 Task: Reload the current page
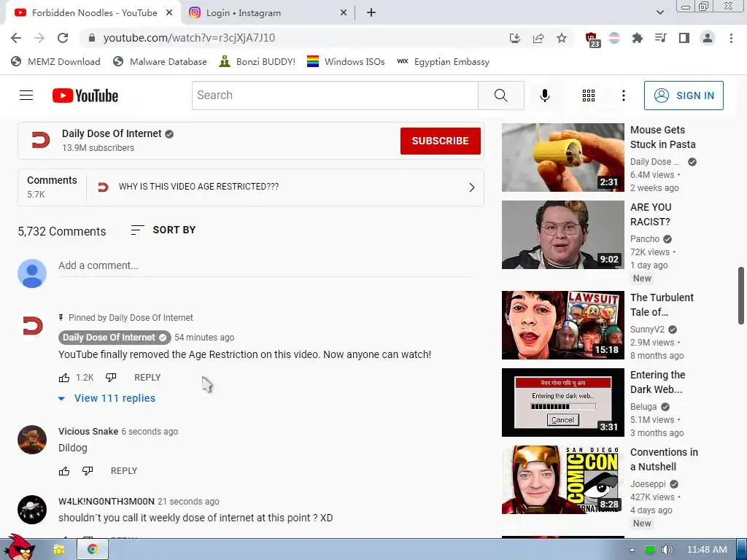point(63,38)
